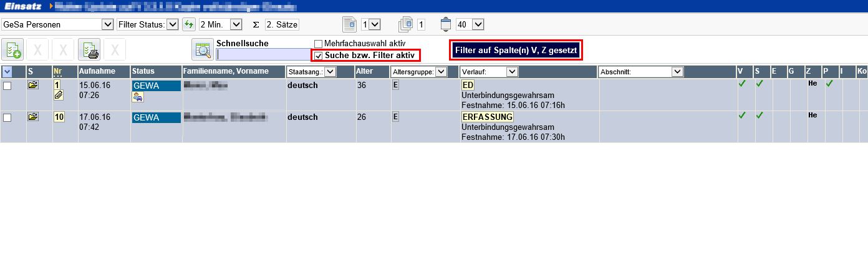Click Festnahme: 17.06.16 07:30h text
This screenshot has height=266, width=868.
click(513, 137)
